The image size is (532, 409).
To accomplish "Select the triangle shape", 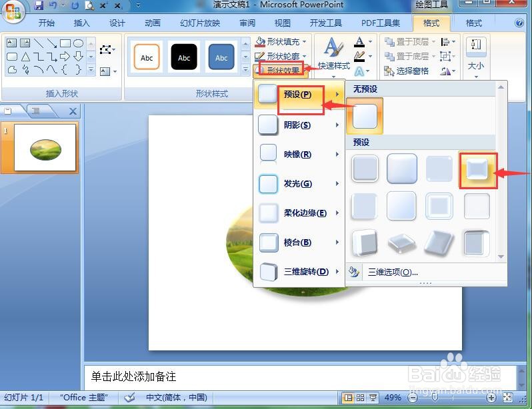I will [25, 57].
